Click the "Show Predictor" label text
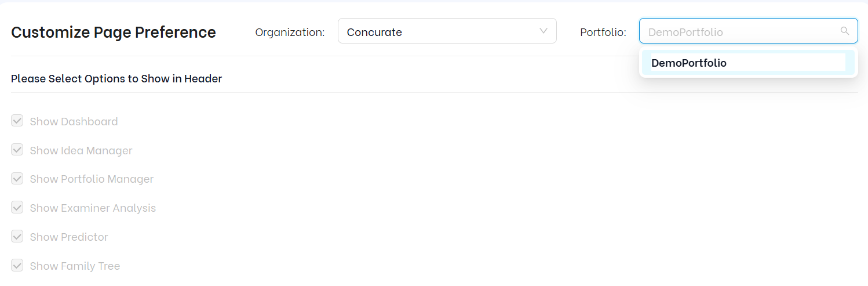 69,237
